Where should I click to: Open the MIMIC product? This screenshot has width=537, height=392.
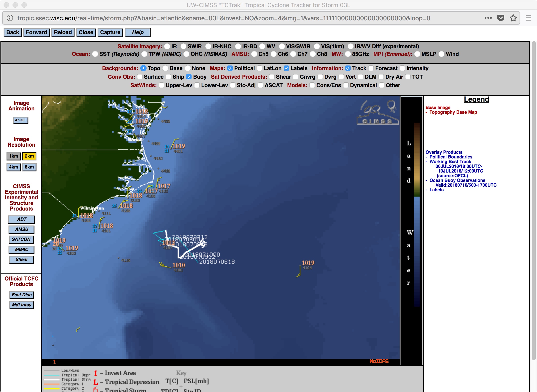[x=22, y=250]
